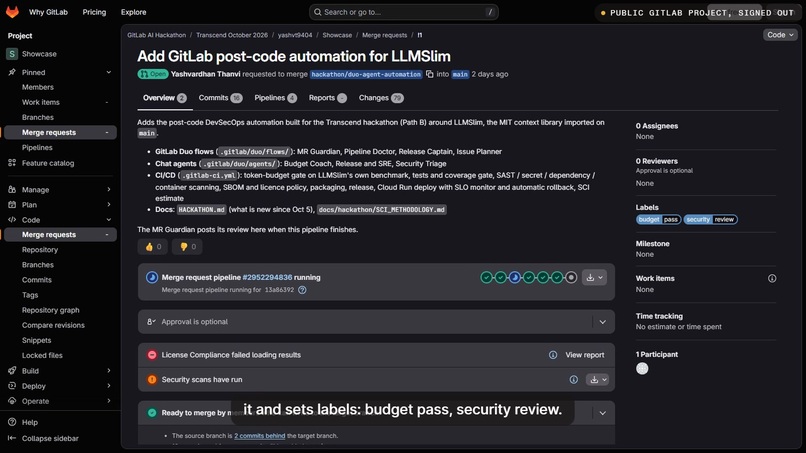This screenshot has width=806, height=453.
Task: Click the security review label
Action: (x=710, y=220)
